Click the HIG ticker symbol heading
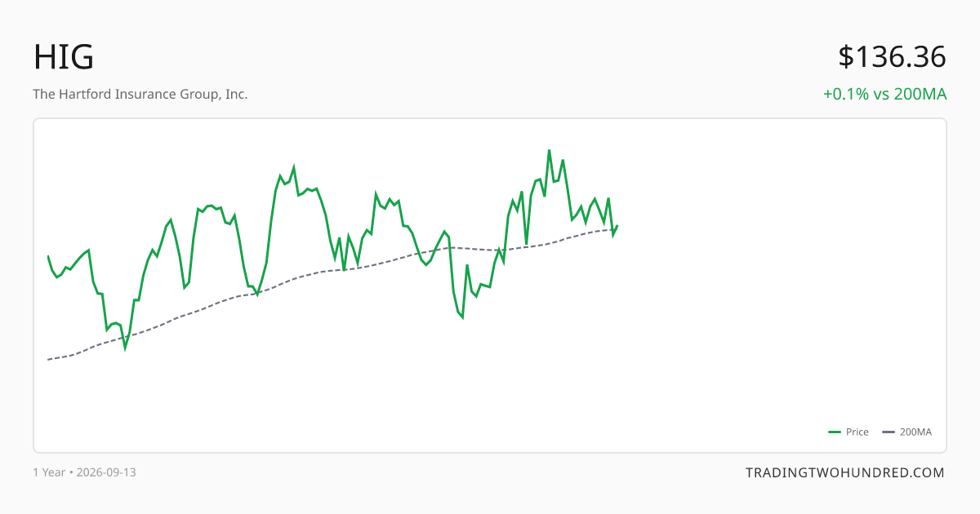980x514 pixels. point(64,57)
